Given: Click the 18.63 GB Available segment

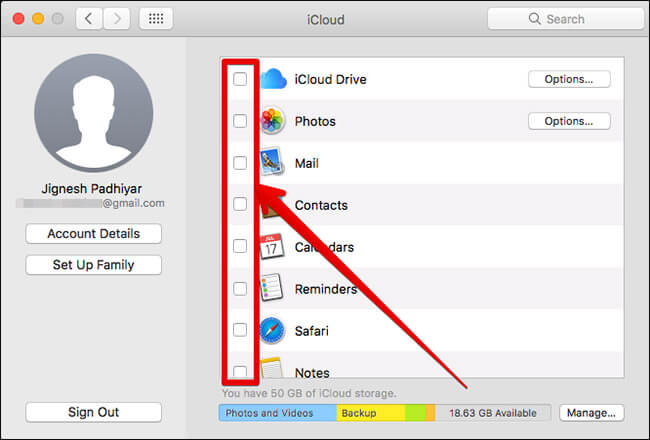Looking at the screenshot, I should 493,413.
